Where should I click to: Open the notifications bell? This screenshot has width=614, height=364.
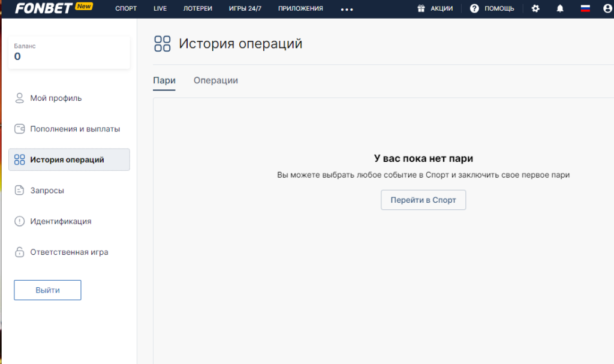pos(560,8)
